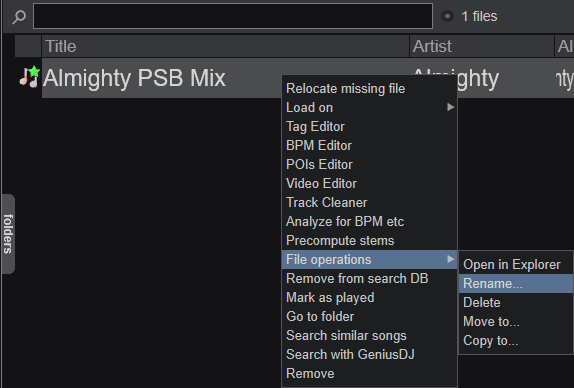Choose Search similar songs
The height and width of the screenshot is (388, 574).
pyautogui.click(x=369, y=336)
